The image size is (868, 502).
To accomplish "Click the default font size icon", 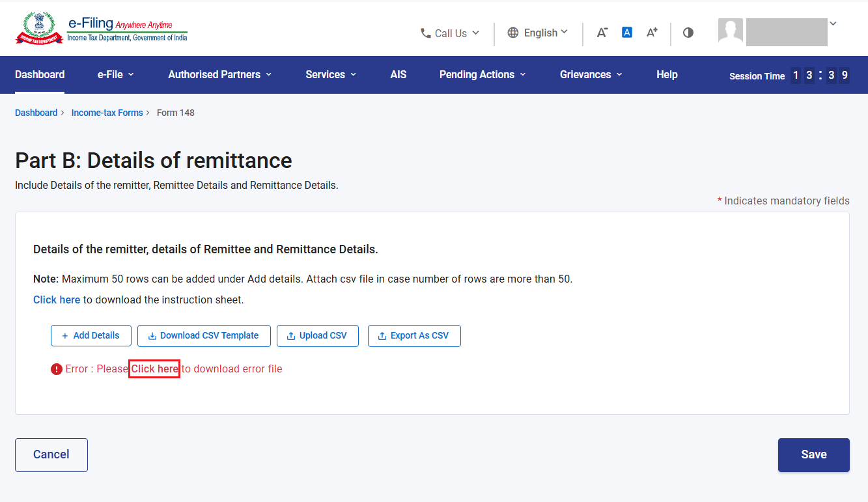I will click(x=627, y=32).
